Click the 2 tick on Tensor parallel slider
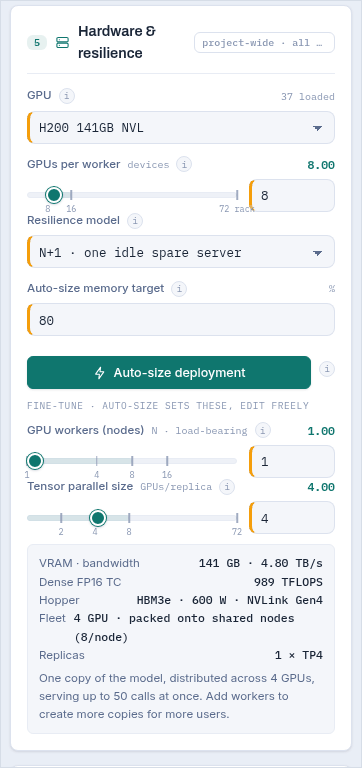This screenshot has height=768, width=362. pos(61,518)
